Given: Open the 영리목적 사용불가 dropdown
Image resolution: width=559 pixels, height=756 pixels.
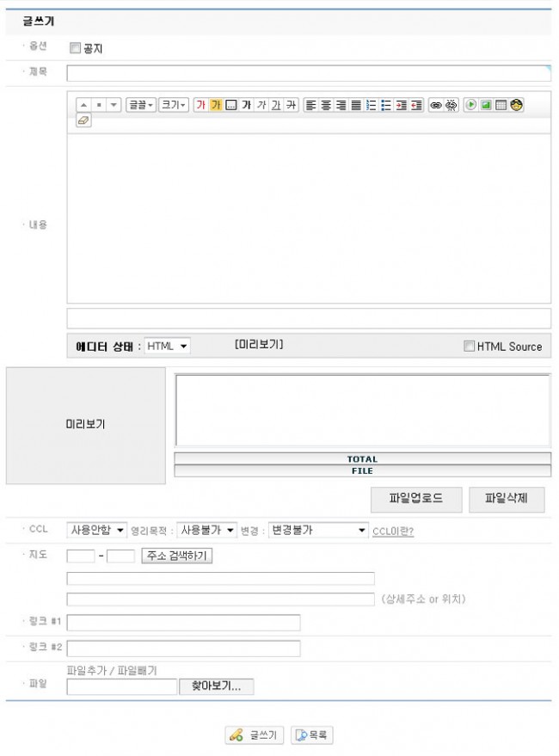Looking at the screenshot, I should (207, 530).
